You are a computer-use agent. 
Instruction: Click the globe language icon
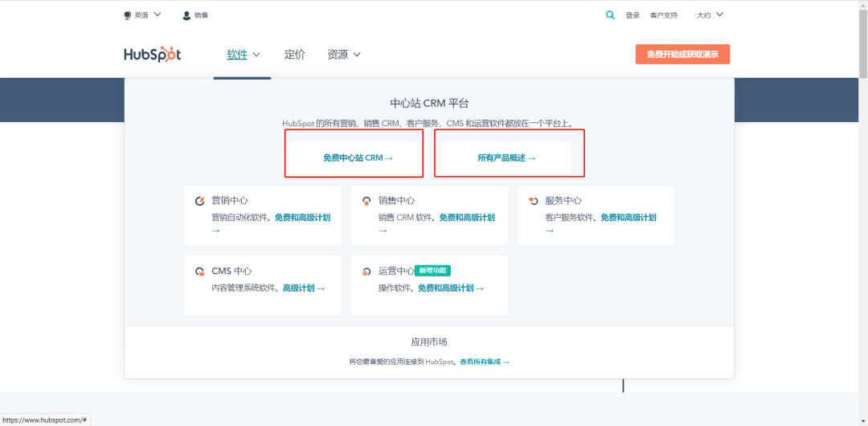click(128, 15)
